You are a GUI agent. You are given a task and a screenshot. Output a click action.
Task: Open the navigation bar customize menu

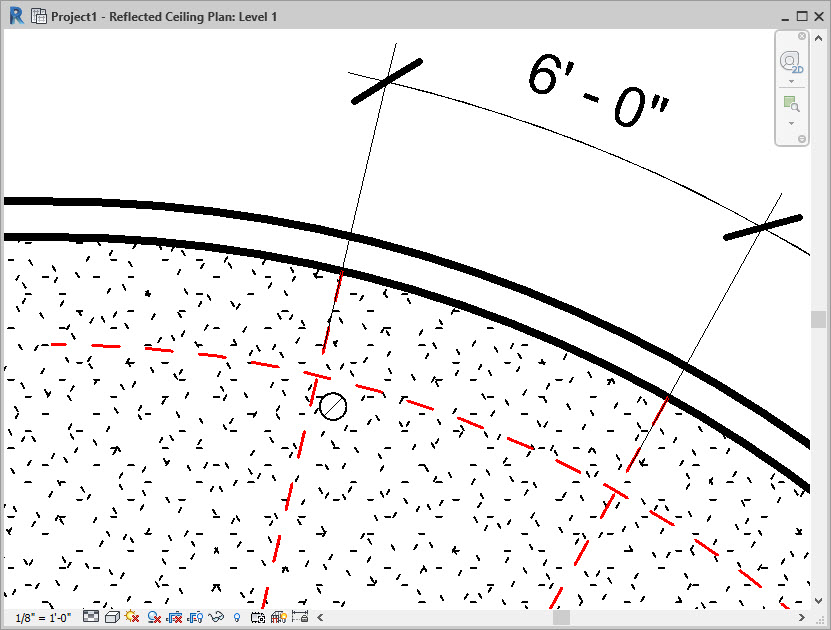click(802, 139)
